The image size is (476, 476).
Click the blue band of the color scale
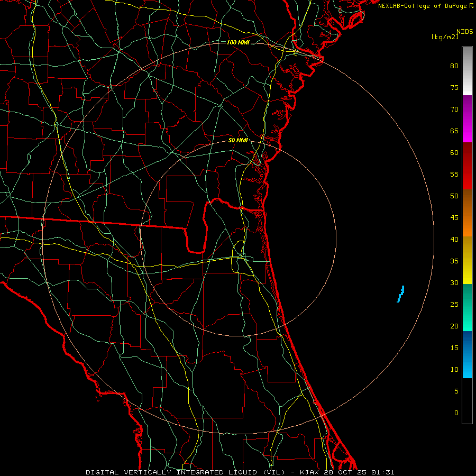point(467,354)
